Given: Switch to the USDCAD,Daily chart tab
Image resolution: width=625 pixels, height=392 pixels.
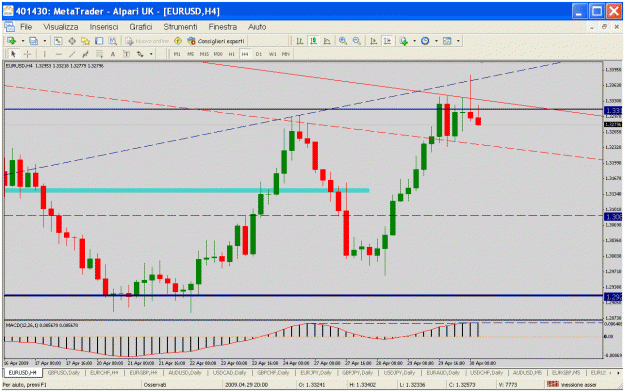Looking at the screenshot, I should (x=229, y=373).
